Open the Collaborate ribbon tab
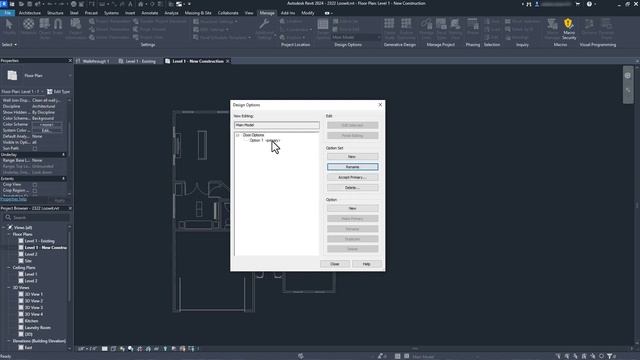The image size is (640, 360). pyautogui.click(x=228, y=13)
